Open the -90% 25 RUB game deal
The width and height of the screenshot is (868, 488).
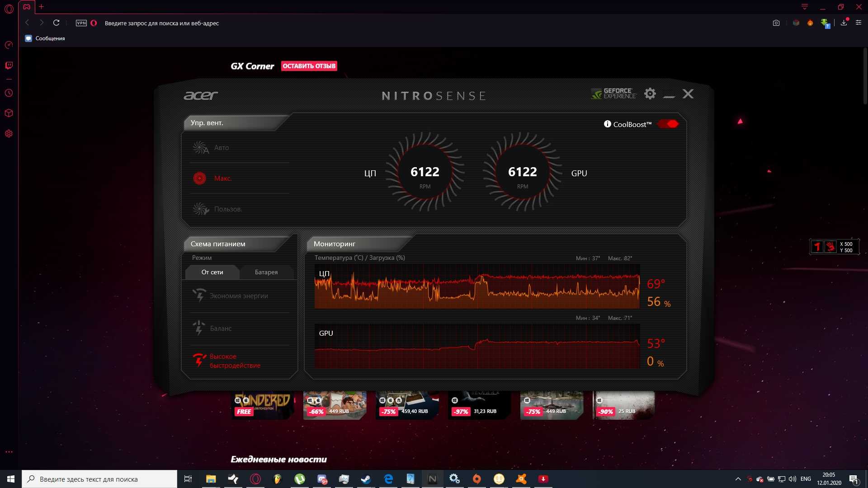(x=624, y=405)
